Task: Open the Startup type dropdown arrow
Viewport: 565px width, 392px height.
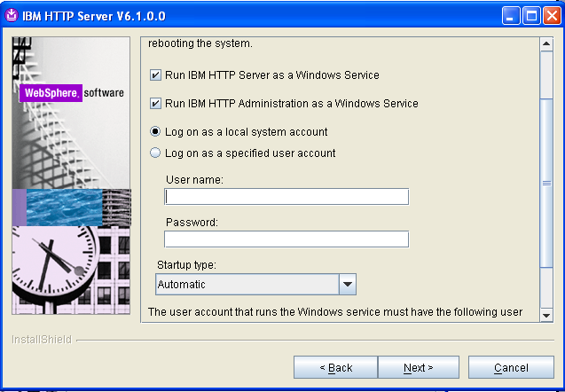Action: coord(348,285)
